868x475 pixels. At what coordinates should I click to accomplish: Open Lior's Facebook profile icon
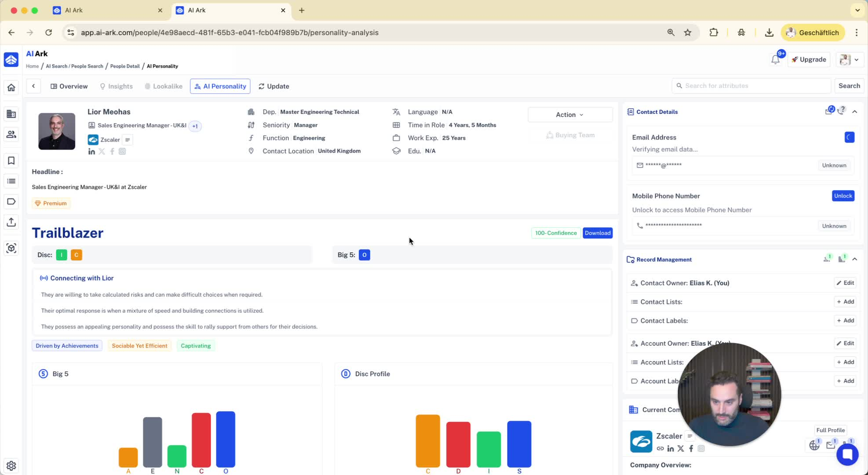tap(112, 151)
